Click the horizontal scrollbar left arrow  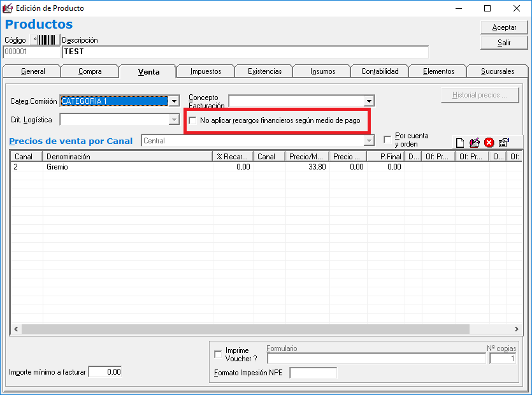point(15,329)
